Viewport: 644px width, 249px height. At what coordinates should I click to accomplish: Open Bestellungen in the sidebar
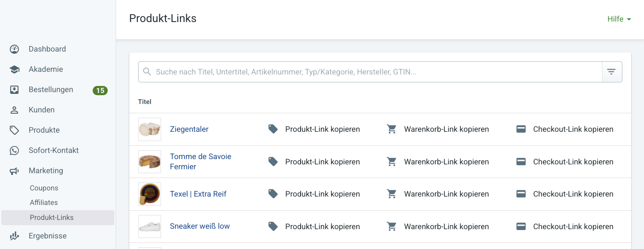coord(51,89)
